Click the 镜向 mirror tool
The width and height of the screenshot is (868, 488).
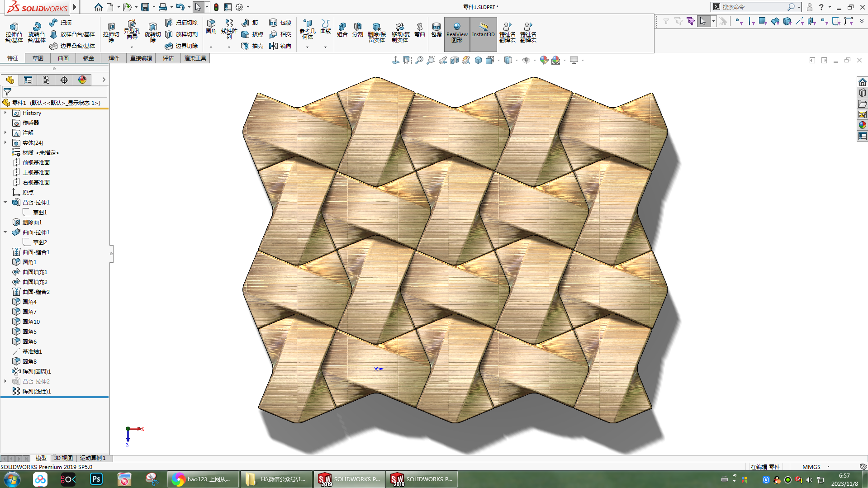click(280, 46)
